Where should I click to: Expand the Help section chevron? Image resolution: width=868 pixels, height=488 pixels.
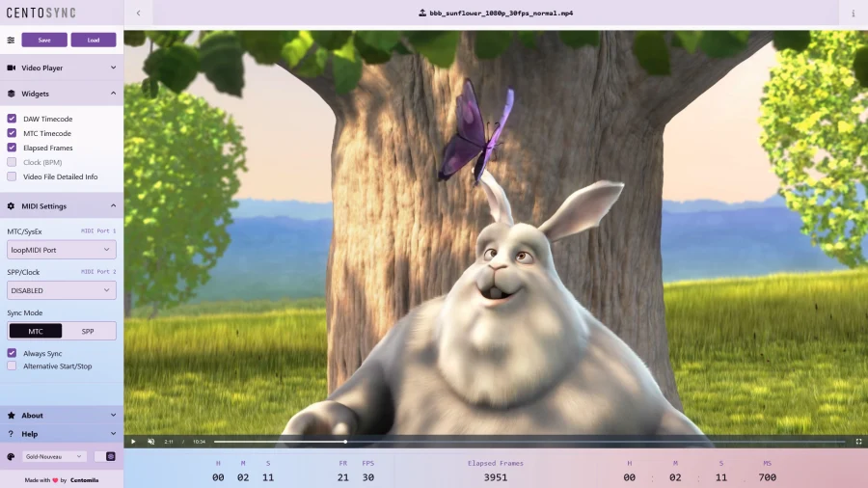tap(113, 434)
